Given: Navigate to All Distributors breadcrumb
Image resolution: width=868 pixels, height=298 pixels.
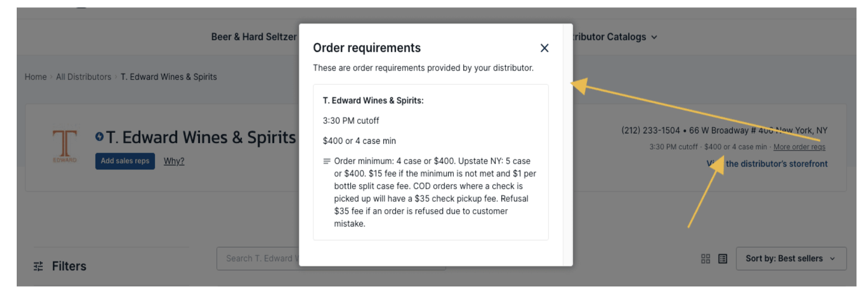Looking at the screenshot, I should (x=84, y=77).
